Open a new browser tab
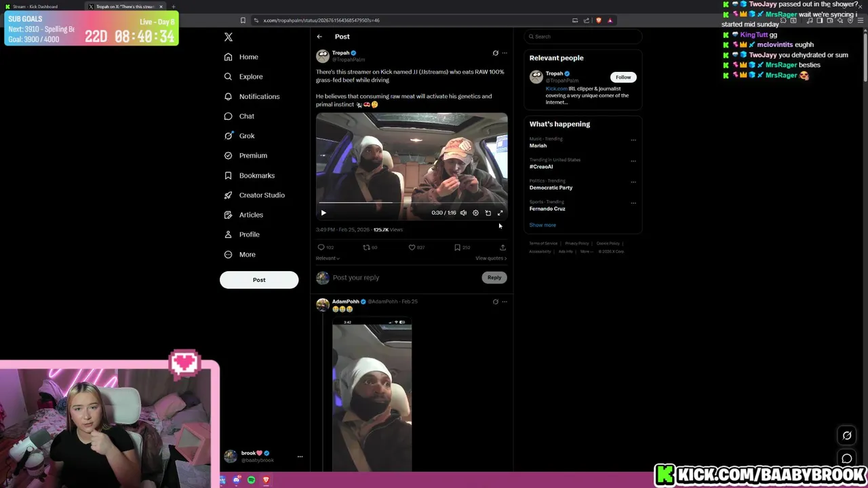Screen dimensions: 868x488 coord(173,7)
